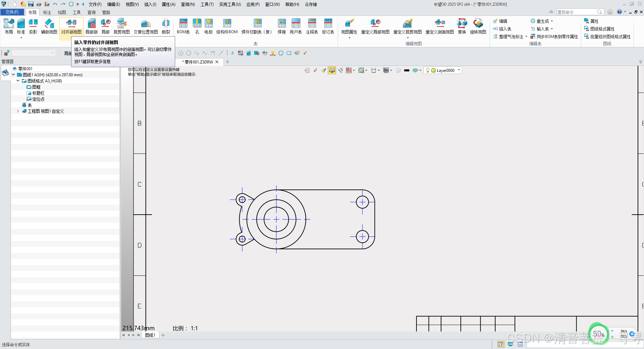Select the 旋转视图 rotate view tool
This screenshot has width=644, height=349.
coord(478,27)
